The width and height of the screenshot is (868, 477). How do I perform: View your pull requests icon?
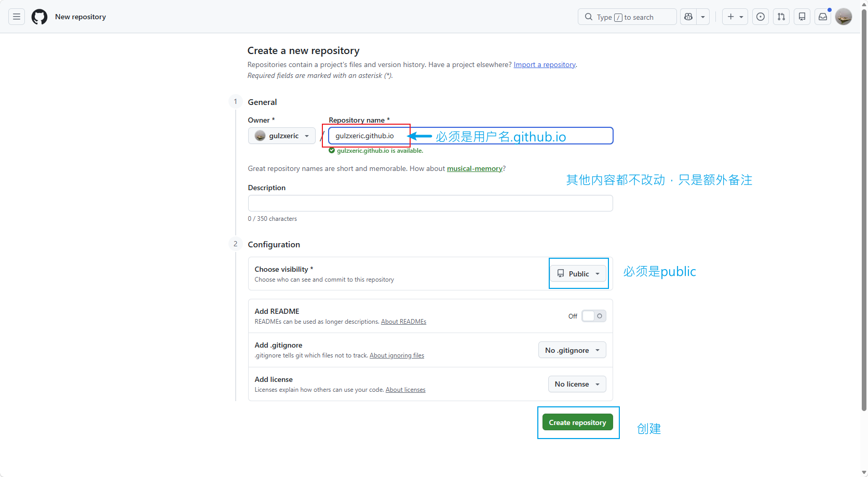coord(781,17)
